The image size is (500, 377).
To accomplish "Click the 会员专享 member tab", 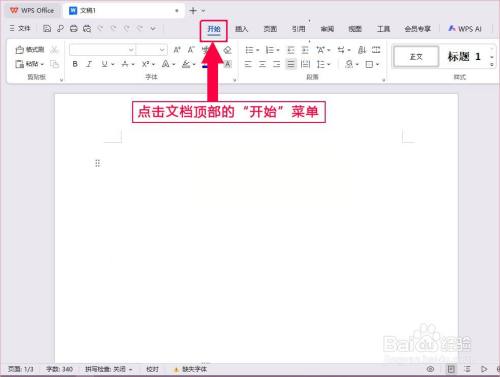I will [418, 29].
